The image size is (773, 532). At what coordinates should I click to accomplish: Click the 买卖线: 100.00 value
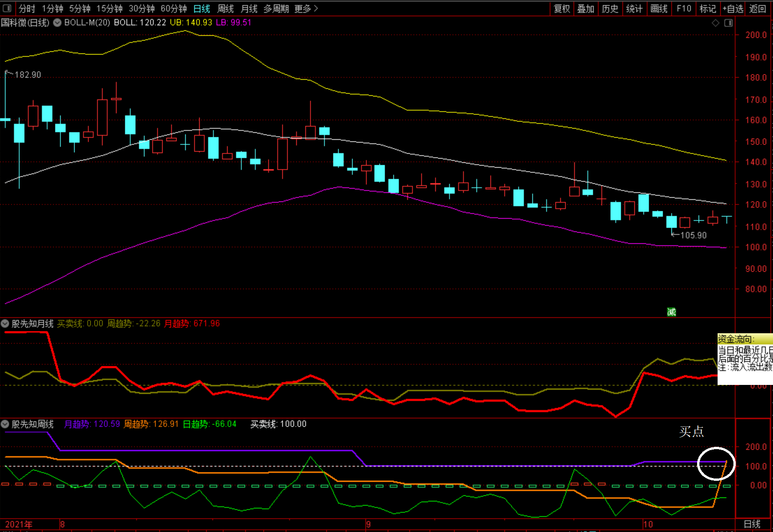tap(278, 424)
